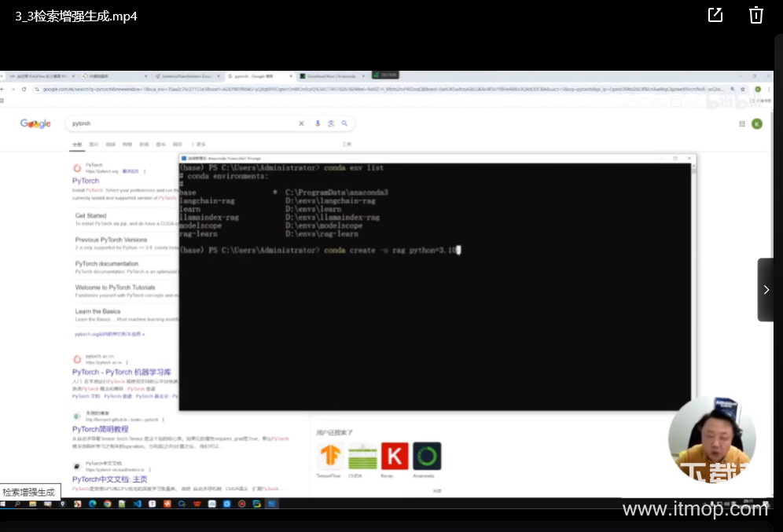Delete the video with the trash icon

click(x=755, y=15)
